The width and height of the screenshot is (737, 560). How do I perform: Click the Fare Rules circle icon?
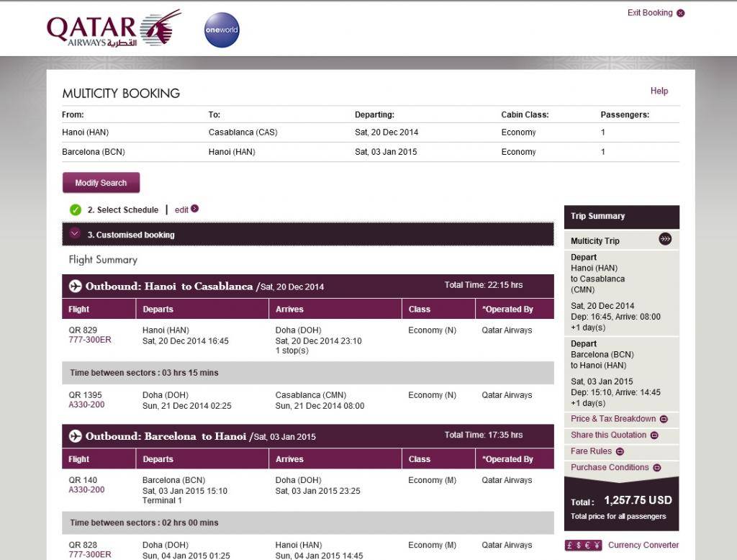tap(620, 451)
